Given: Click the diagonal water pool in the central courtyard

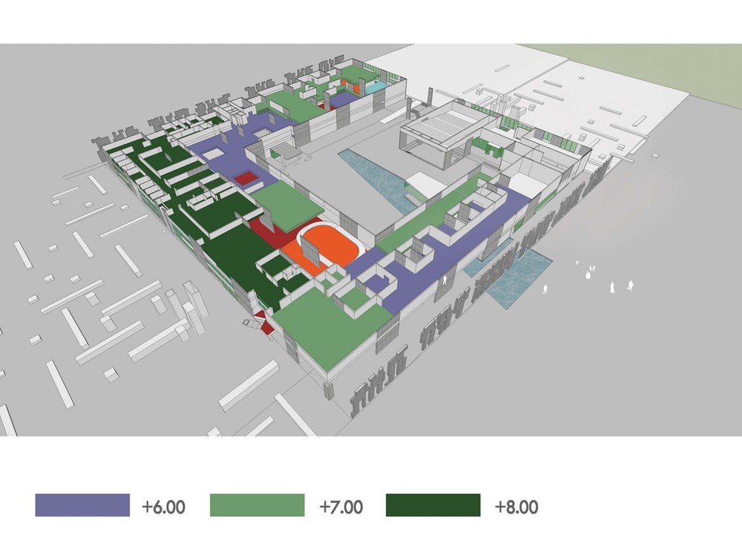Looking at the screenshot, I should point(376,179).
